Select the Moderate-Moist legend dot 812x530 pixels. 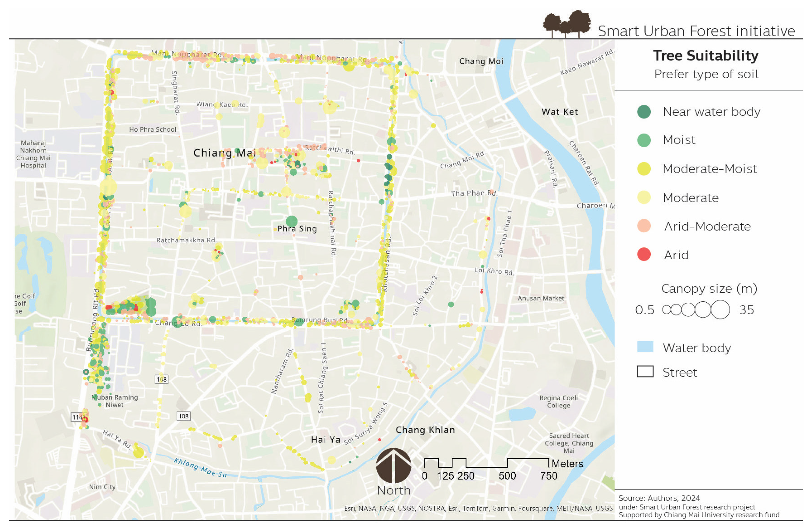pyautogui.click(x=644, y=169)
